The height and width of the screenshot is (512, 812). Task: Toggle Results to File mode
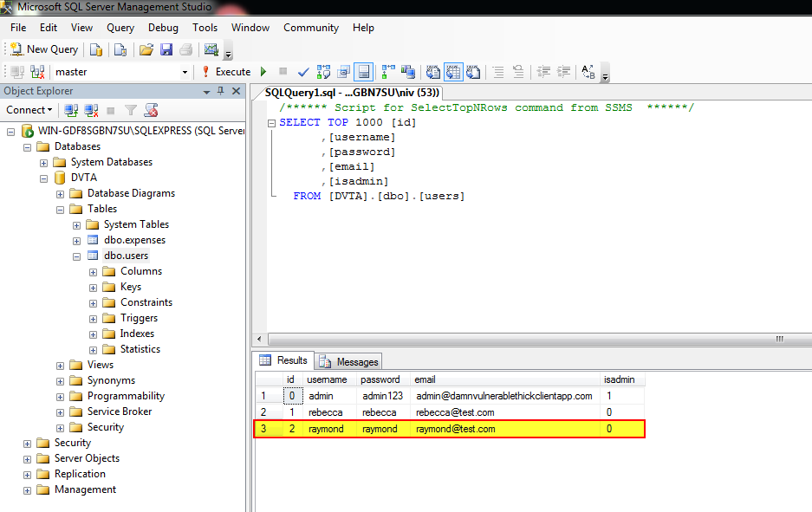473,72
